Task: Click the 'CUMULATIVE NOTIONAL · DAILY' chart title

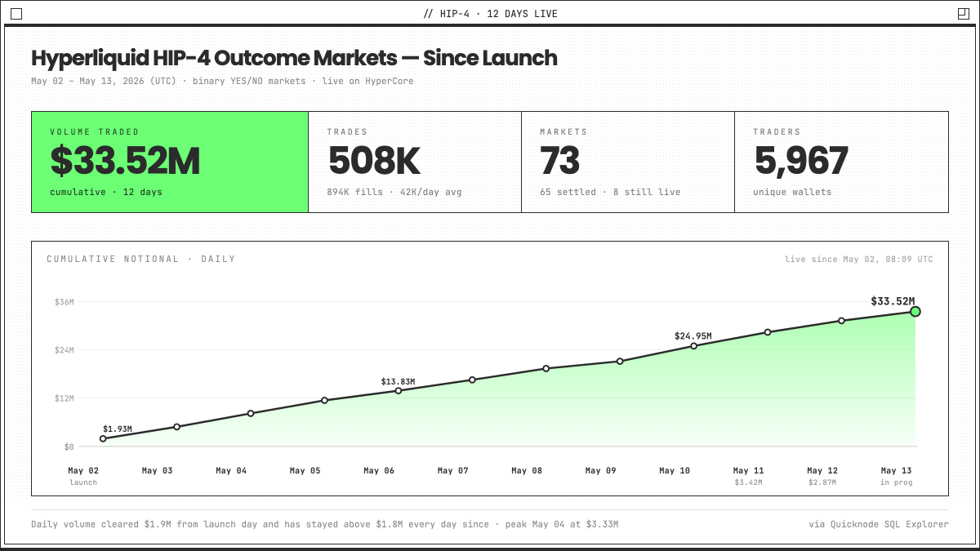Action: 140,259
